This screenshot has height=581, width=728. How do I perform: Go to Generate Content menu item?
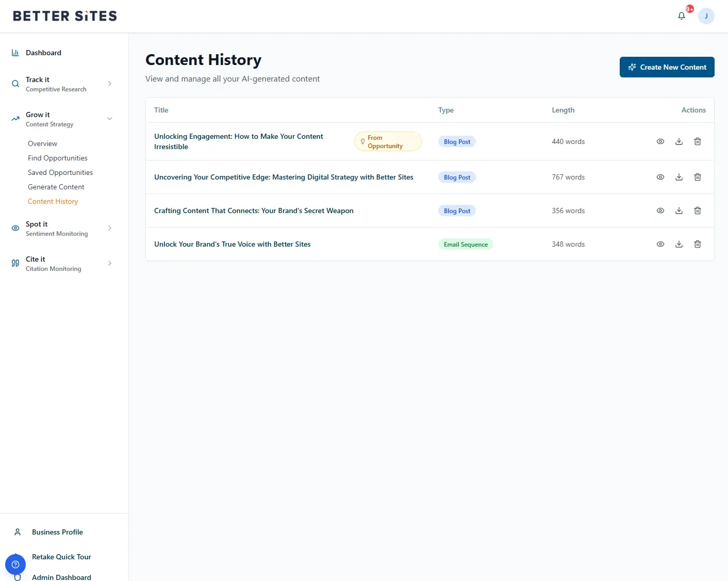[56, 187]
